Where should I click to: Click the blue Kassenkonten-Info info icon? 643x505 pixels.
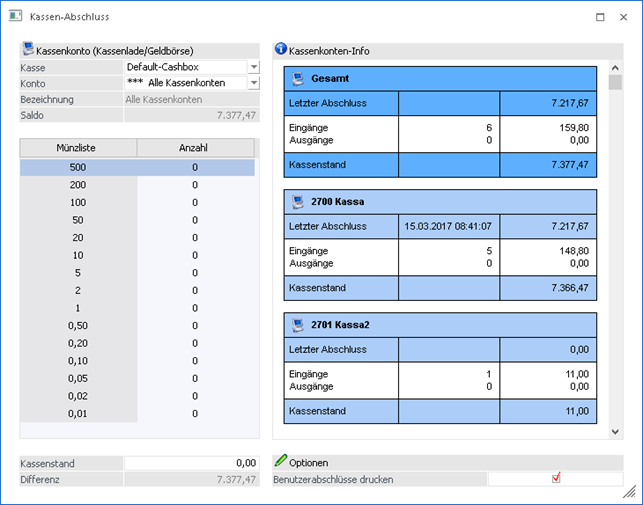pos(280,49)
